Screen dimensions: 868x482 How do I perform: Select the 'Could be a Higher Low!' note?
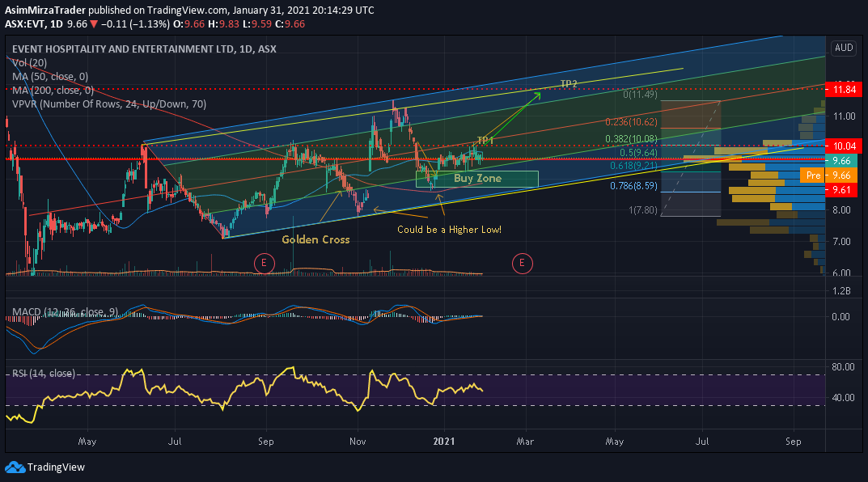450,230
